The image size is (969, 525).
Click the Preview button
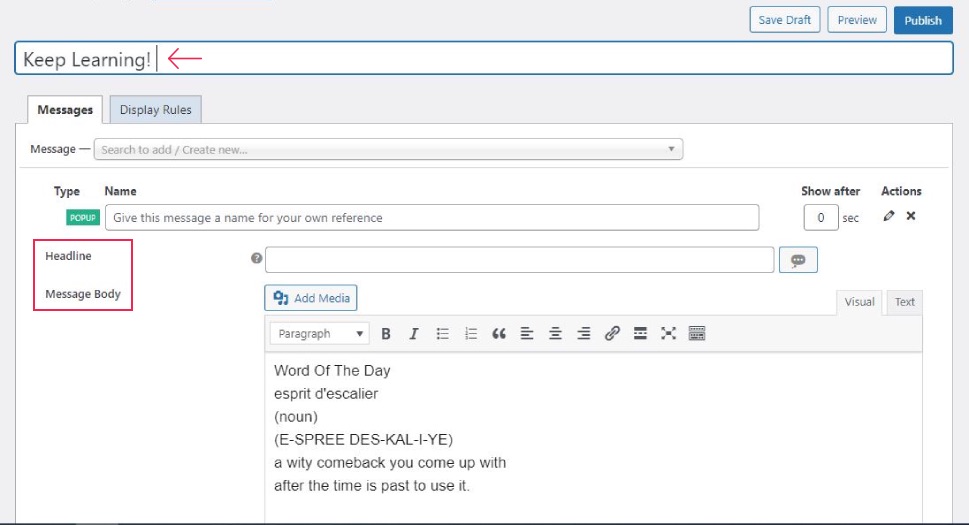(857, 20)
